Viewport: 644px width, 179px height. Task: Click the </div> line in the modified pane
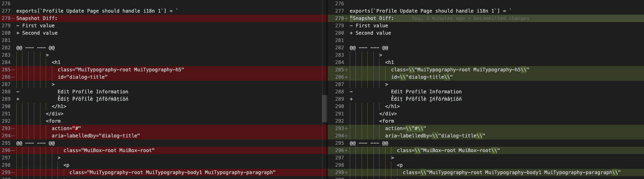click(388, 114)
